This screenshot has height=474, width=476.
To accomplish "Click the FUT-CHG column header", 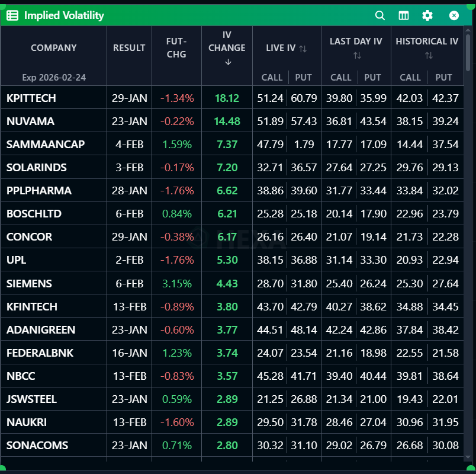I will tap(176, 48).
